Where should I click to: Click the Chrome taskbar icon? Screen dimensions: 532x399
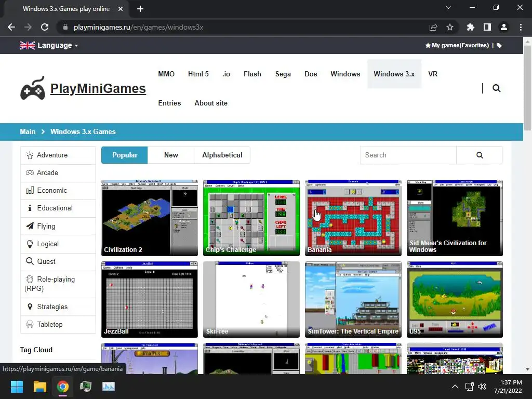coord(63,387)
